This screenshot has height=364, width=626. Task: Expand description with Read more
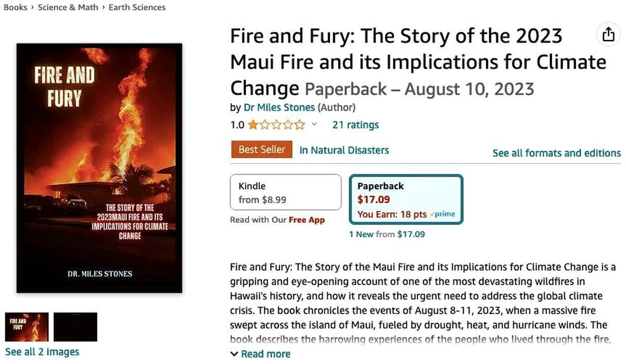(x=260, y=354)
